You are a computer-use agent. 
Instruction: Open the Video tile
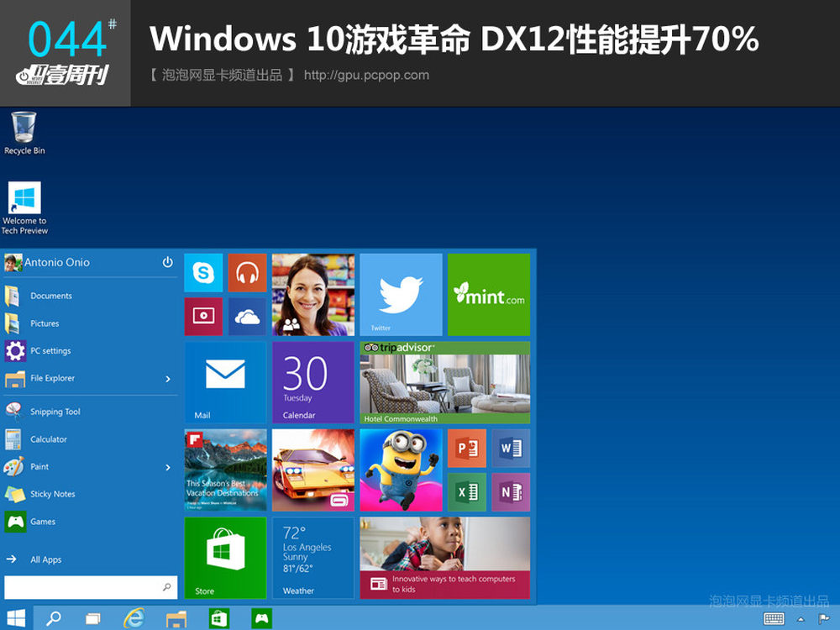tap(203, 317)
